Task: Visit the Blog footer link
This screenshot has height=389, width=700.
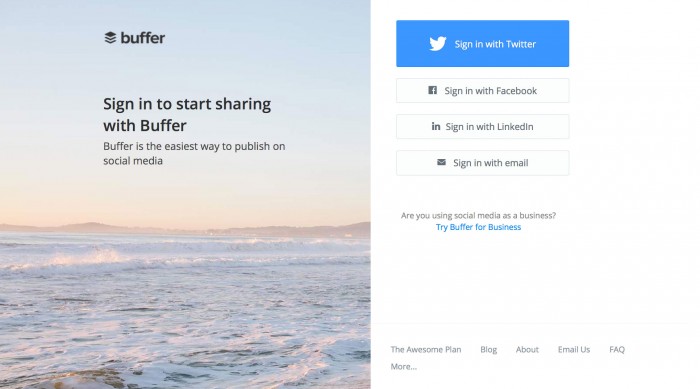Action: pos(488,349)
